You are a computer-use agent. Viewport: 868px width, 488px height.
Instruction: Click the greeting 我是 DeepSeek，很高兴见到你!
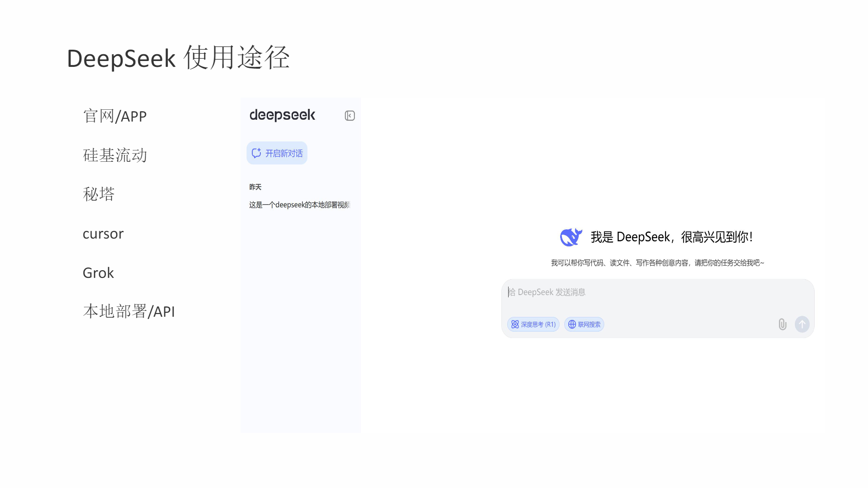coord(672,237)
